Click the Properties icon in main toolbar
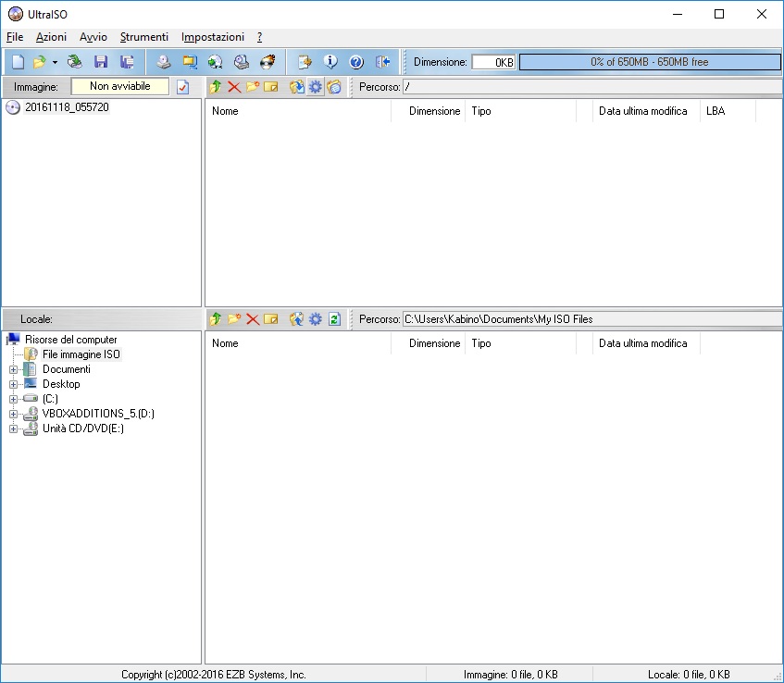Image resolution: width=784 pixels, height=683 pixels. [x=305, y=62]
